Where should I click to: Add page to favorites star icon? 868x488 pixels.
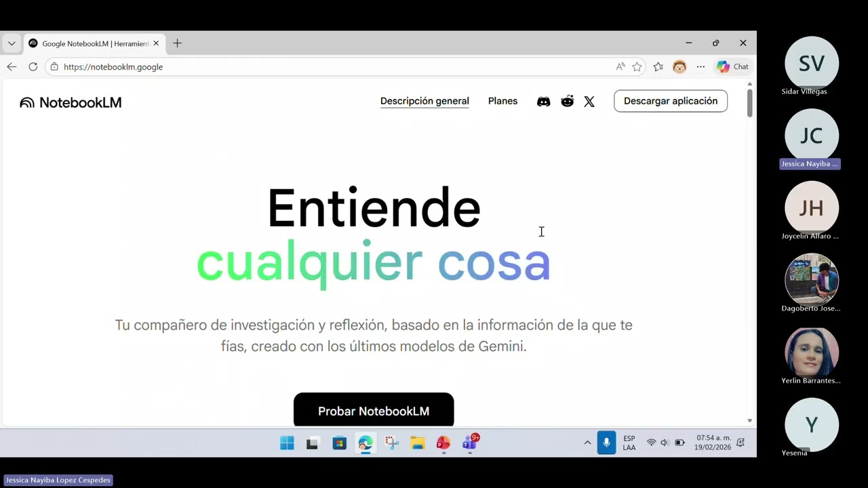click(x=637, y=66)
